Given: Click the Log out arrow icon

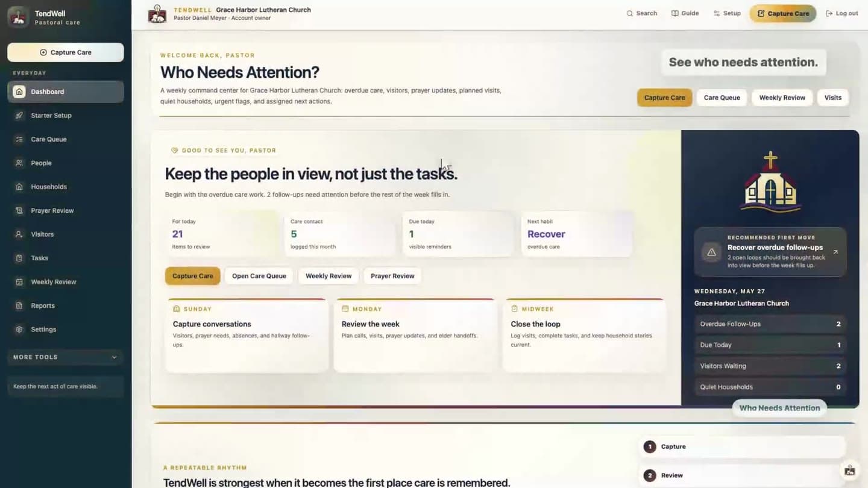Looking at the screenshot, I should (829, 13).
